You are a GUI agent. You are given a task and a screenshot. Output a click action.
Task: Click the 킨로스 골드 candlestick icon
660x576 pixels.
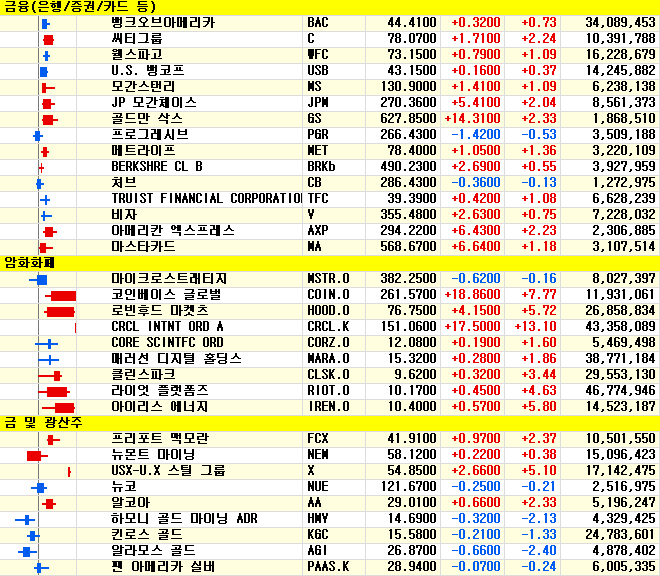[33, 536]
